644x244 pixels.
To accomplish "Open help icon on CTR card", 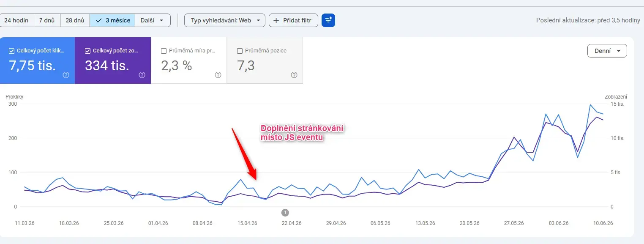I will coord(218,75).
